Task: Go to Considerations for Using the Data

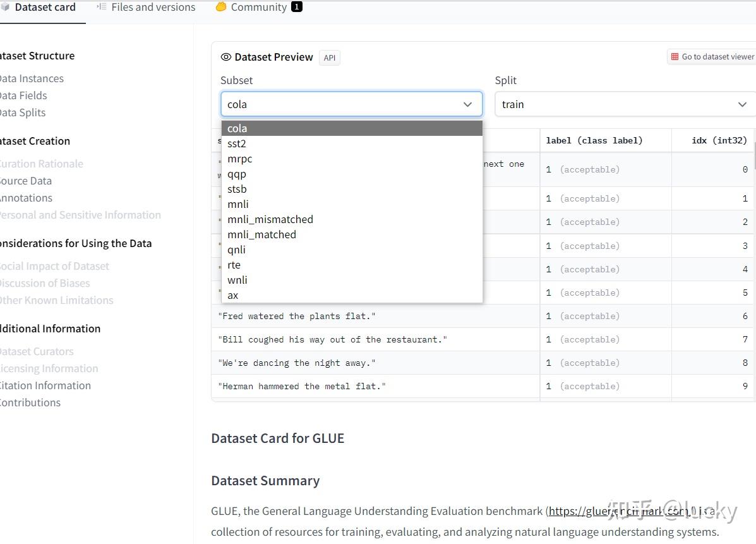Action: (76, 243)
